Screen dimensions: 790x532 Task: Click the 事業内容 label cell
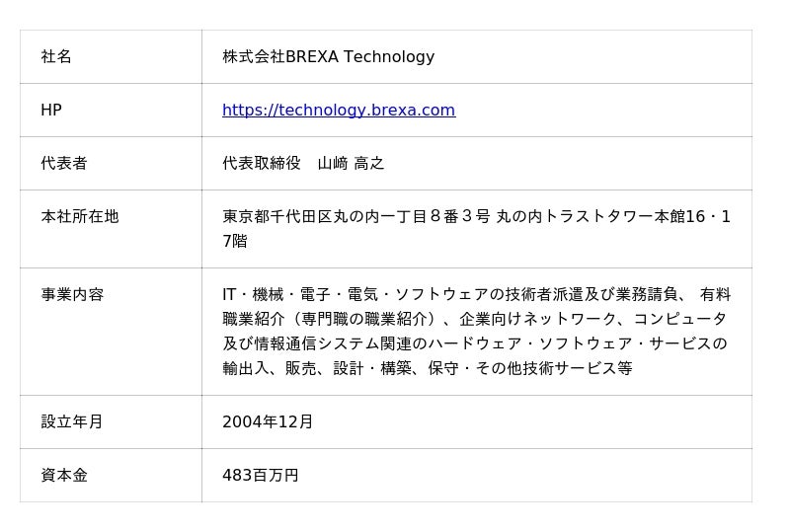[72, 295]
